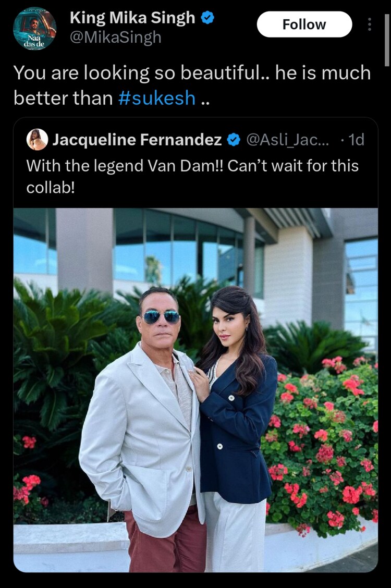Open King Mika Singh's profile avatar

[34, 29]
